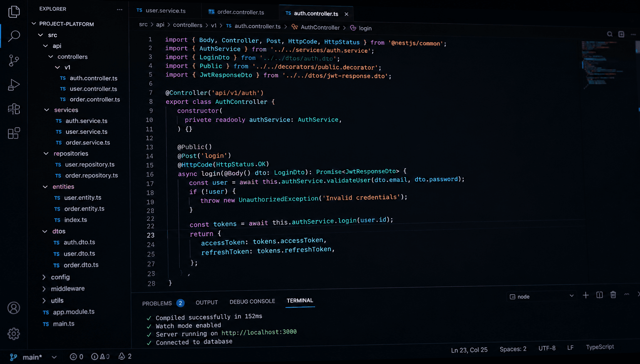Click the notifications bell showing 2
Image resolution: width=640 pixels, height=364 pixels.
pos(125,356)
